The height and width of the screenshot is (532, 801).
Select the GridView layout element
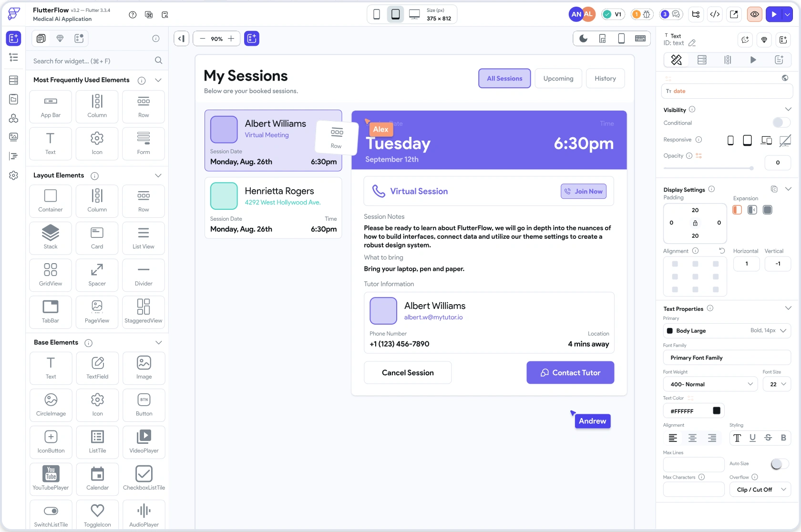[51, 275]
